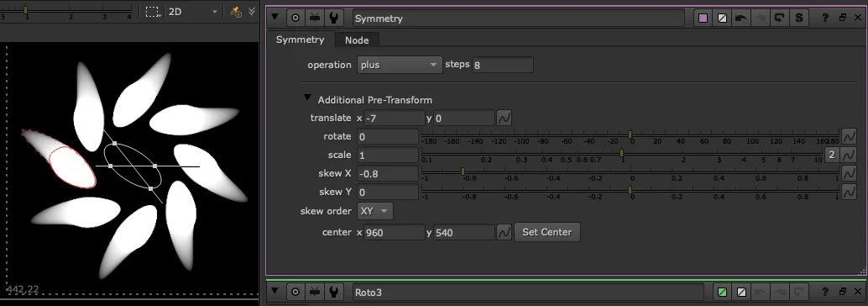Click the transform ellipse handle in the viewer
This screenshot has height=306, width=868.
133,166
